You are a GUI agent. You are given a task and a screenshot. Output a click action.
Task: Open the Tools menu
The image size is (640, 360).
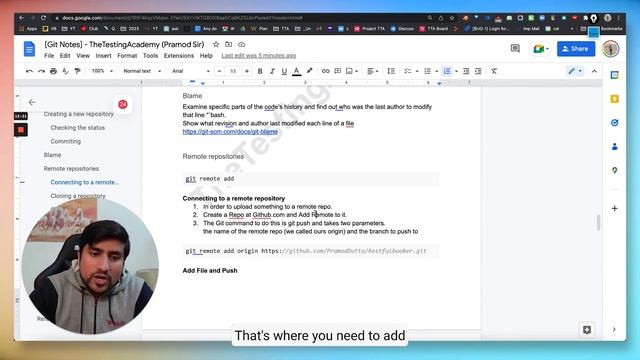click(150, 56)
